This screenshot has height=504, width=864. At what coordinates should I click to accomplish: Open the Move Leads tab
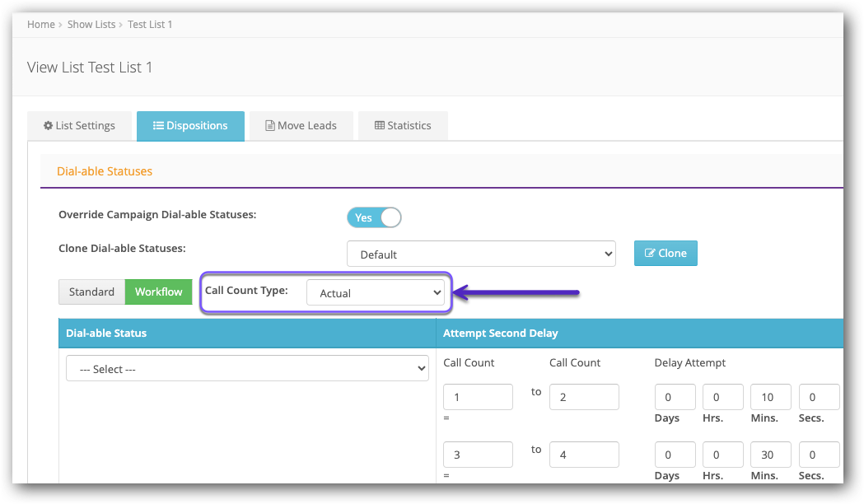(x=301, y=126)
